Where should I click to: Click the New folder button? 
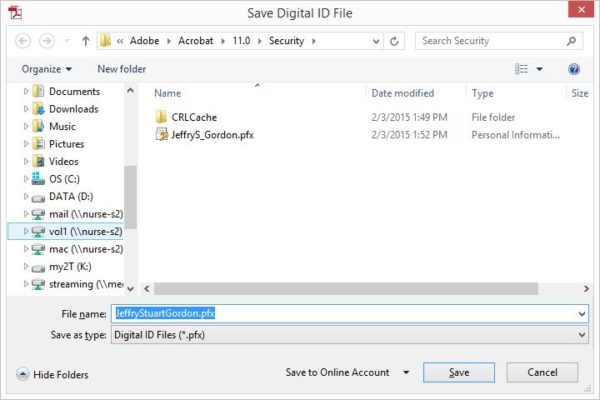(121, 69)
